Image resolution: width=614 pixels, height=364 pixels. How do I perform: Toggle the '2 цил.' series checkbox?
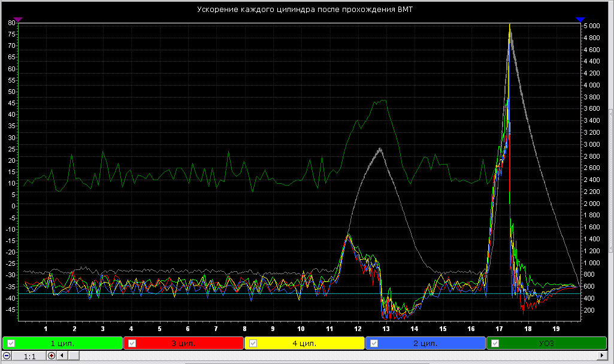[374, 343]
